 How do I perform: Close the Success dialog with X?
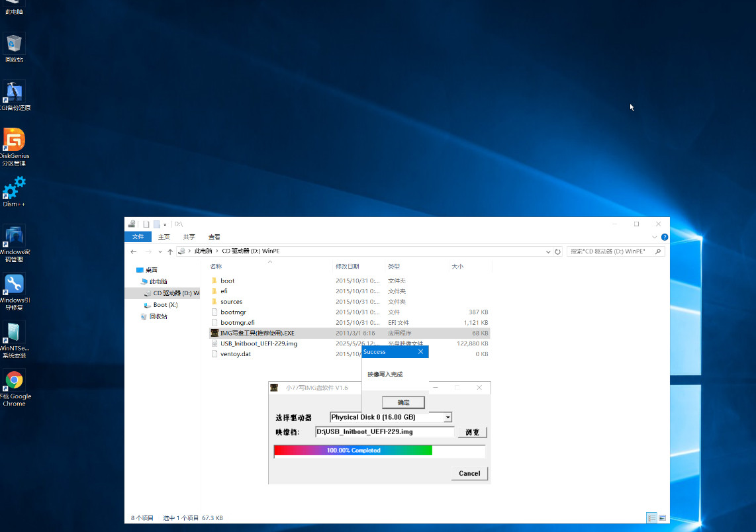click(x=420, y=352)
